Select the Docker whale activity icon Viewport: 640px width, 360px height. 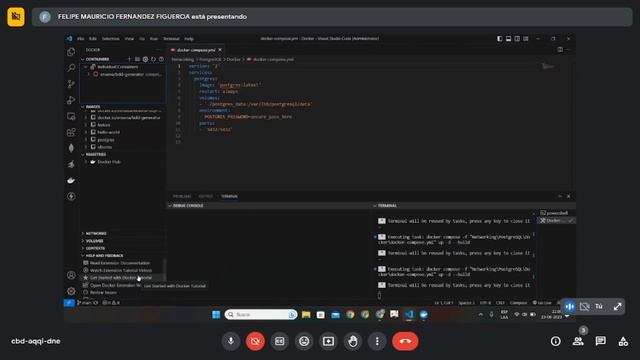coord(71,180)
